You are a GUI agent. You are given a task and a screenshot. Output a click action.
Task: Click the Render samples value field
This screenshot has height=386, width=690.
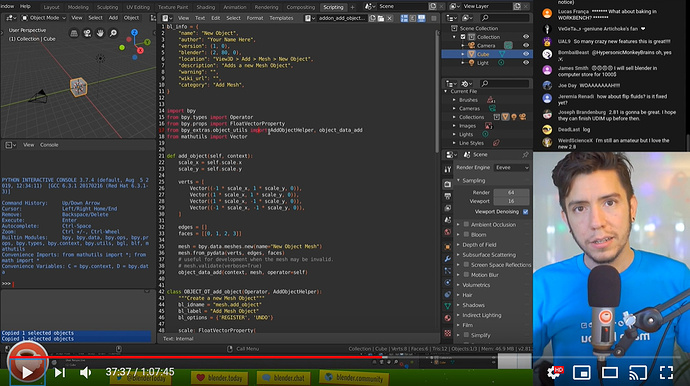point(511,192)
